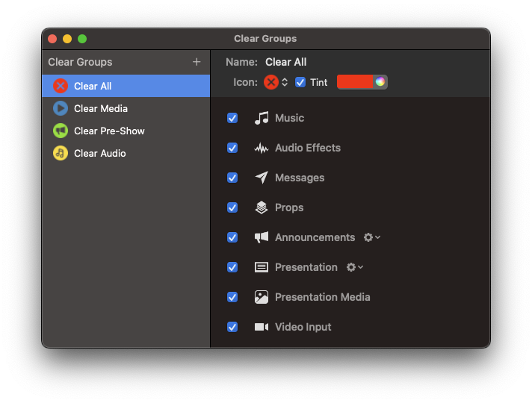Click the Announcements label text

[x=315, y=237]
